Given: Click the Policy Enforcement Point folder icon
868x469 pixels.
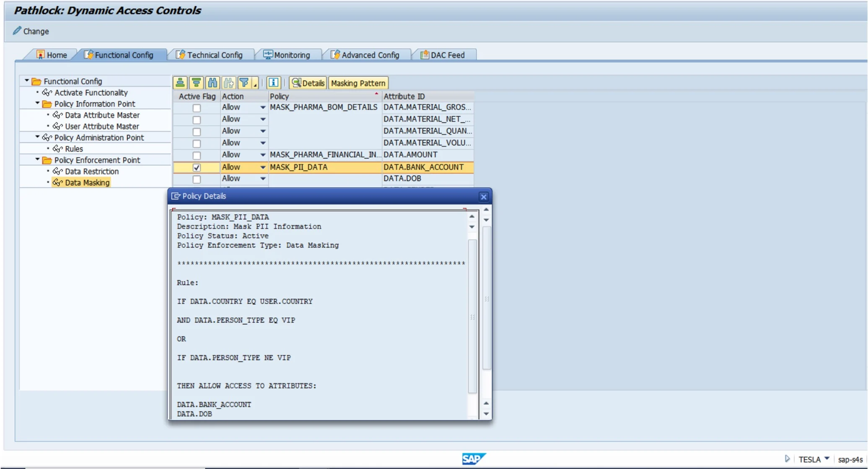Looking at the screenshot, I should coord(47,160).
